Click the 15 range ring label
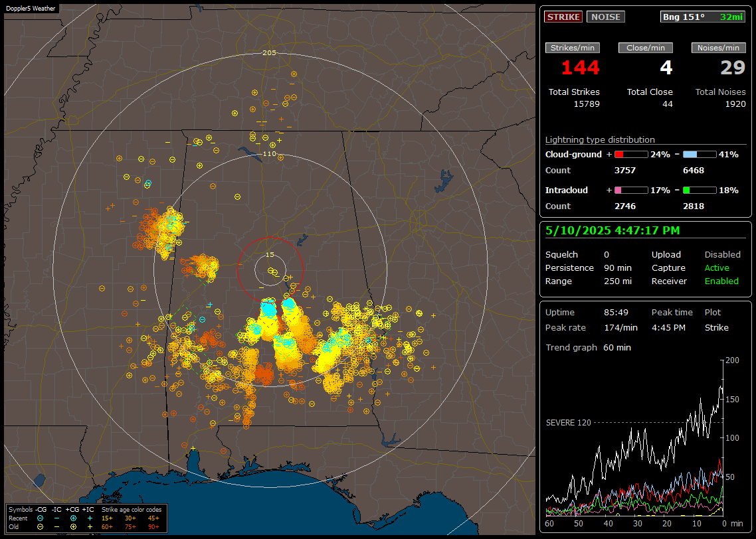This screenshot has width=756, height=539. point(270,254)
